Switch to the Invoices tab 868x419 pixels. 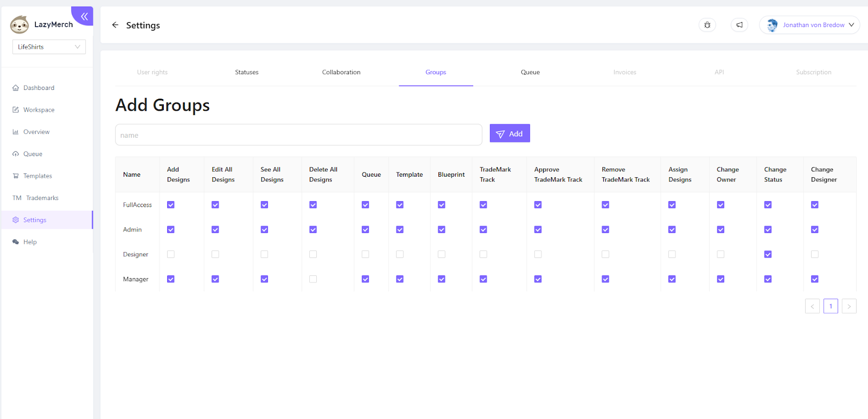pyautogui.click(x=625, y=72)
